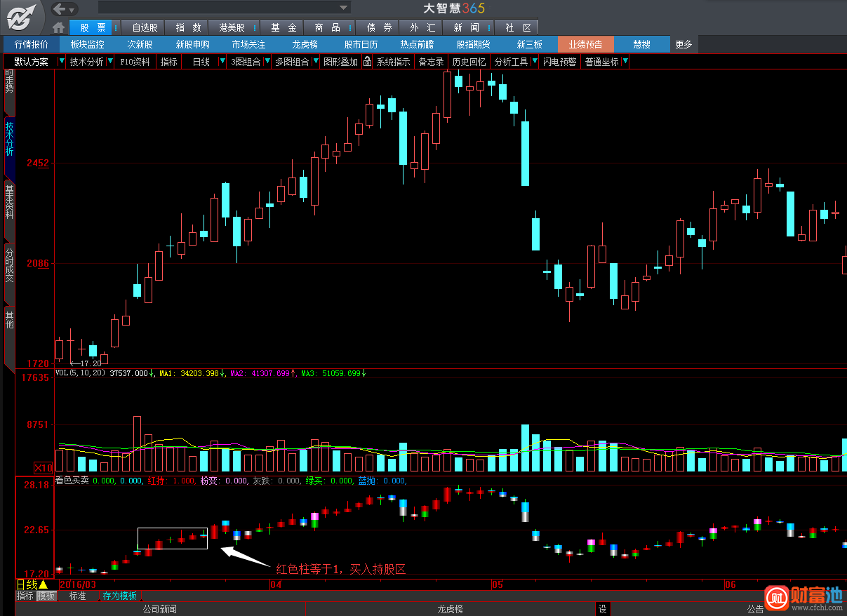The height and width of the screenshot is (616, 847).
Task: Click the X10 volume scale button
Action: click(44, 467)
